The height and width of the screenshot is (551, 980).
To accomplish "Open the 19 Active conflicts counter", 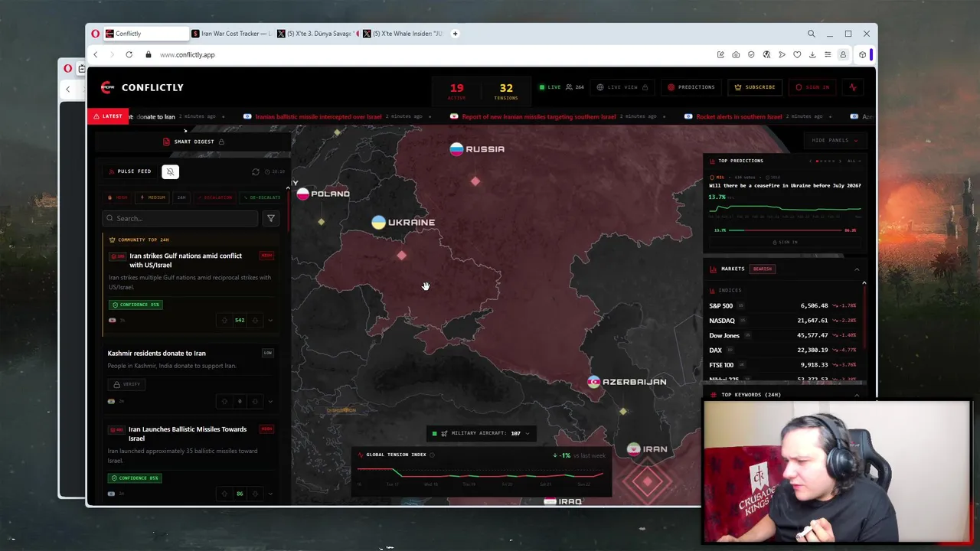I will (x=456, y=90).
